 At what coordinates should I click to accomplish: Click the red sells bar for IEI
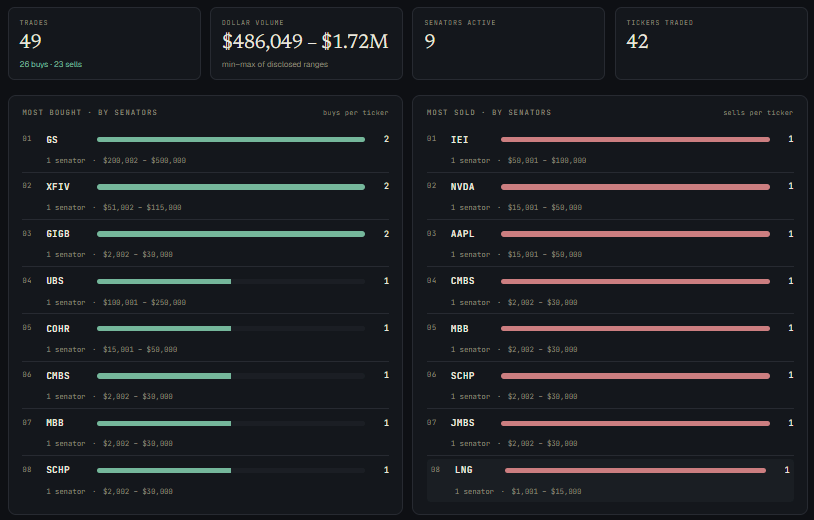pos(635,140)
